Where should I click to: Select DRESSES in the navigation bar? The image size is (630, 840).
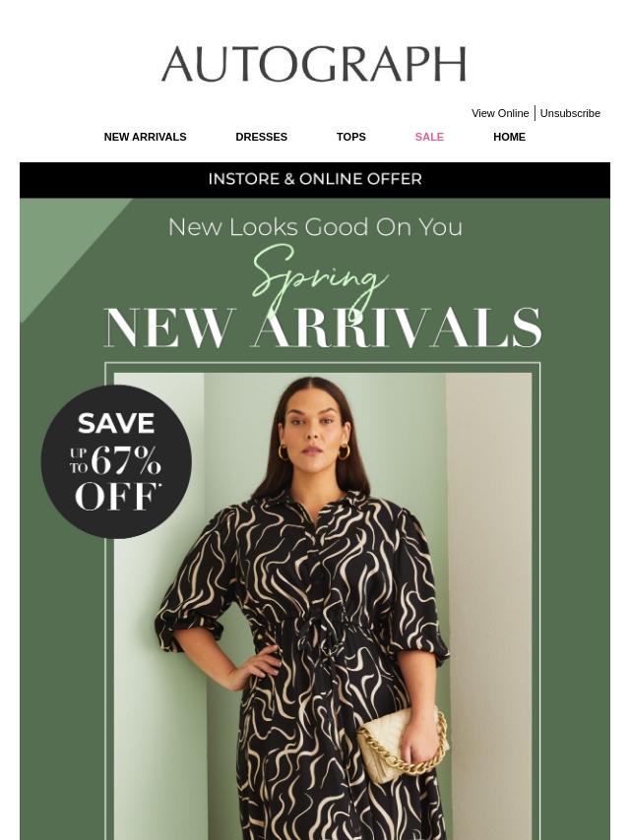tap(262, 137)
